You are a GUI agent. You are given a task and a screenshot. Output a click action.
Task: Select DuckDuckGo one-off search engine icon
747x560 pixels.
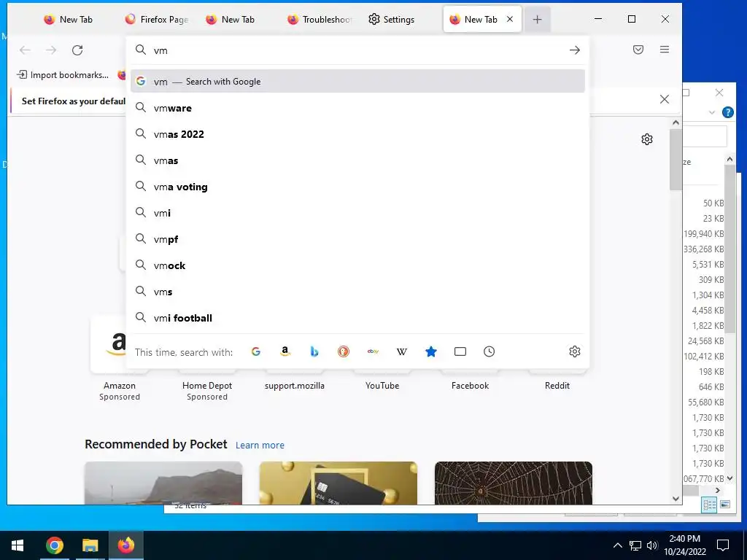(x=344, y=352)
